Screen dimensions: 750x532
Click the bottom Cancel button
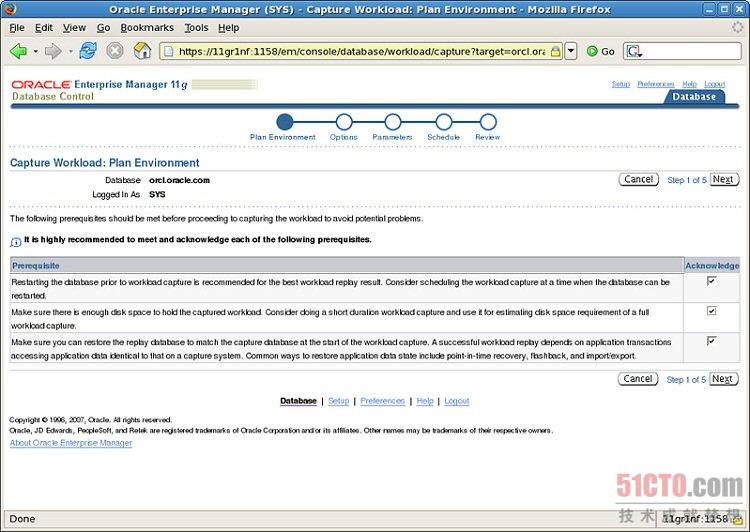638,379
